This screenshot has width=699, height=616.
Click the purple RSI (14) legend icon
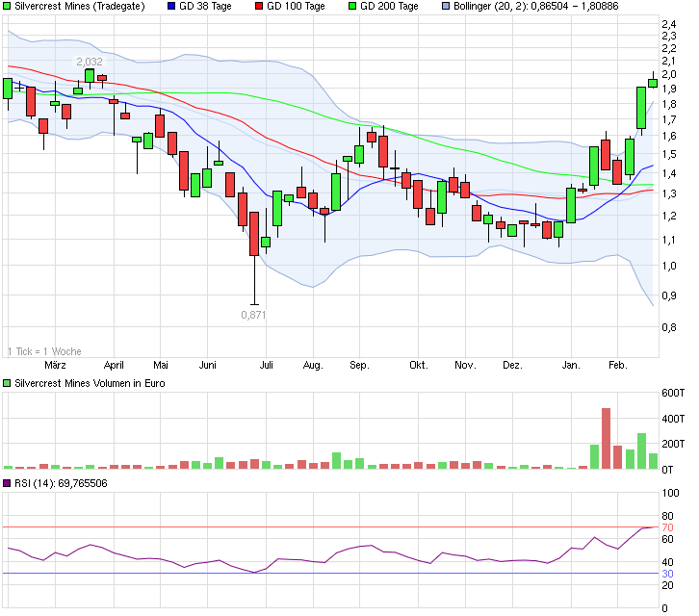click(8, 483)
